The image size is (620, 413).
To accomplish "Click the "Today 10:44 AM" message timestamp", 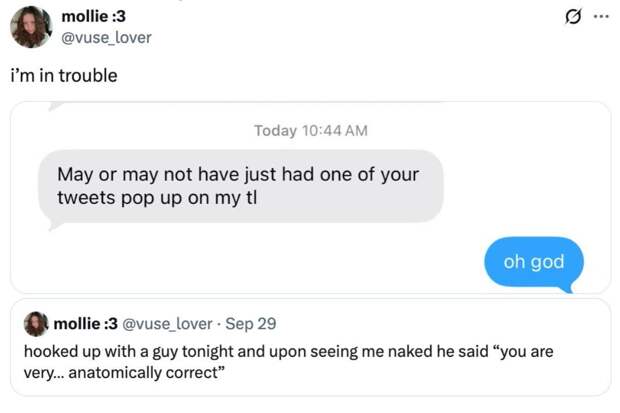I will pos(310,131).
